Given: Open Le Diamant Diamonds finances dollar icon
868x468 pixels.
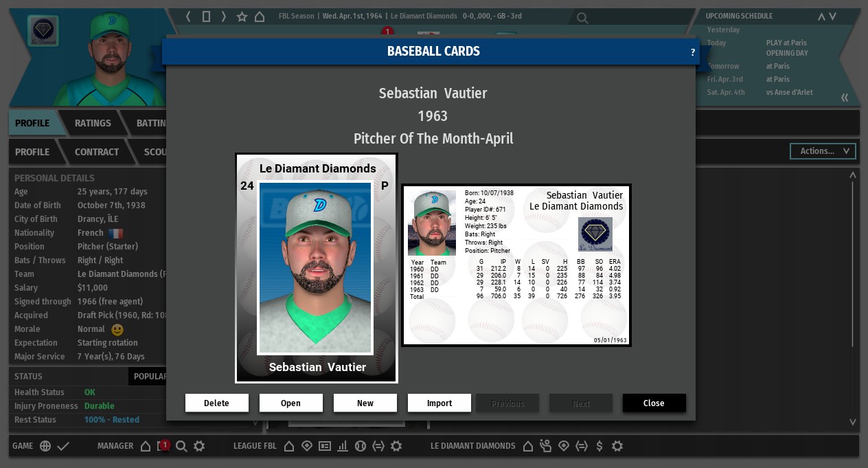Looking at the screenshot, I should click(599, 446).
